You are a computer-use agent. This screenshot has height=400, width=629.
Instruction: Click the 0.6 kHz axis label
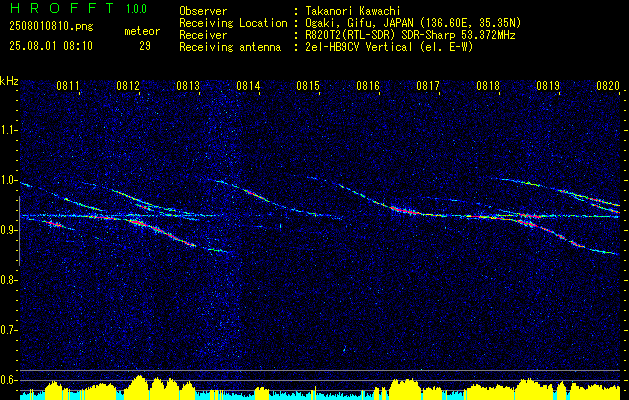click(x=7, y=380)
